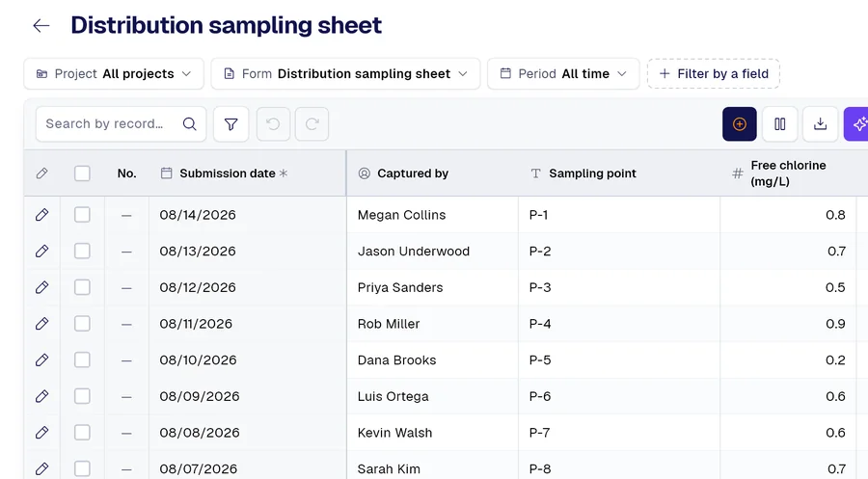Click the download export icon
This screenshot has width=868, height=479.
pos(821,124)
